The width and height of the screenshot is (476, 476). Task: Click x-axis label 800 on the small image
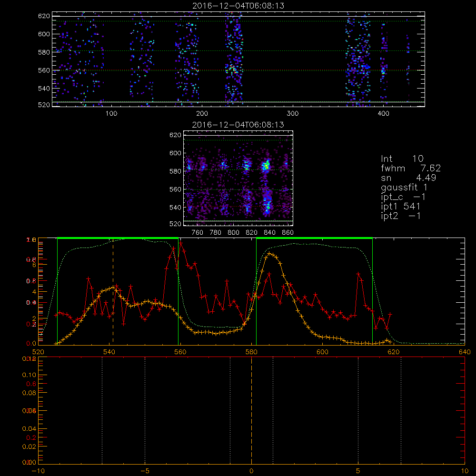coord(233,233)
